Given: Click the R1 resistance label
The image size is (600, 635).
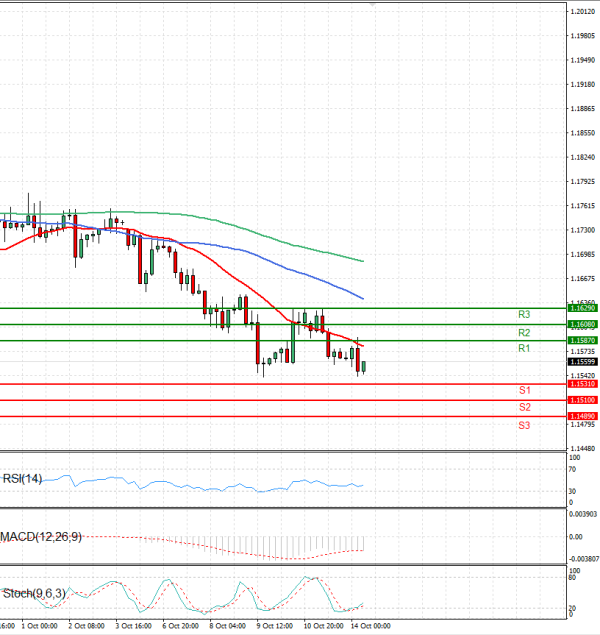Looking at the screenshot, I should (523, 348).
